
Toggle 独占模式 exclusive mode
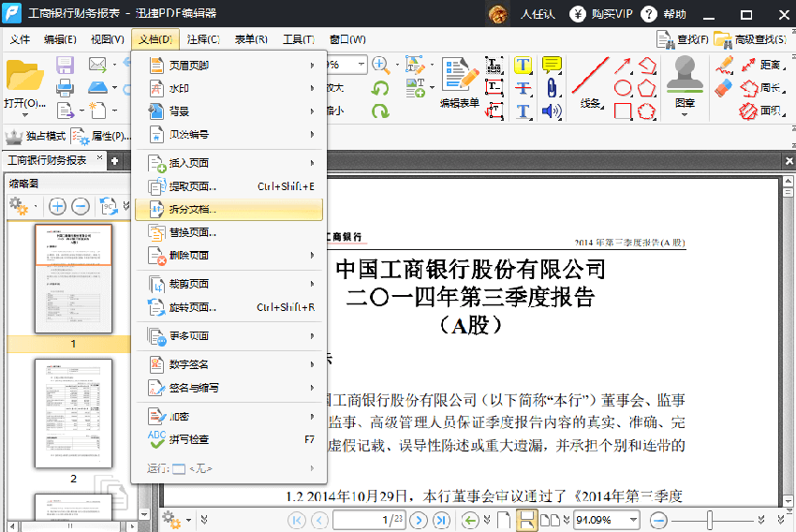click(x=36, y=136)
